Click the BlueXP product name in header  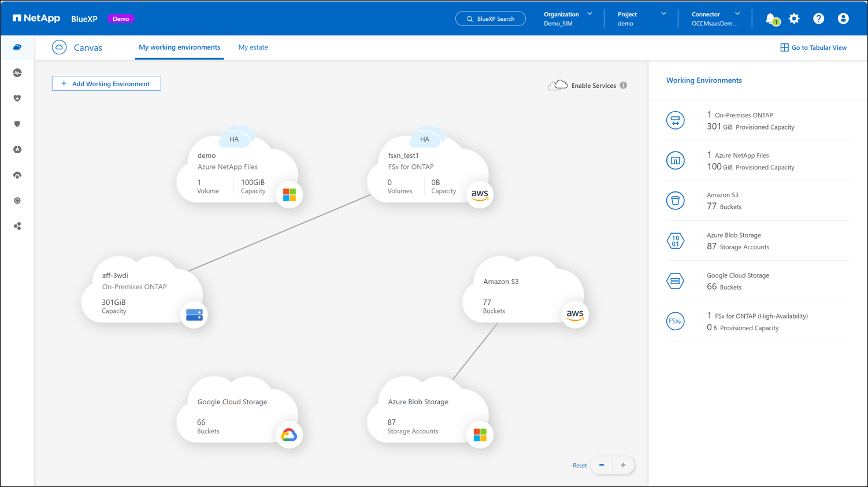(x=84, y=19)
